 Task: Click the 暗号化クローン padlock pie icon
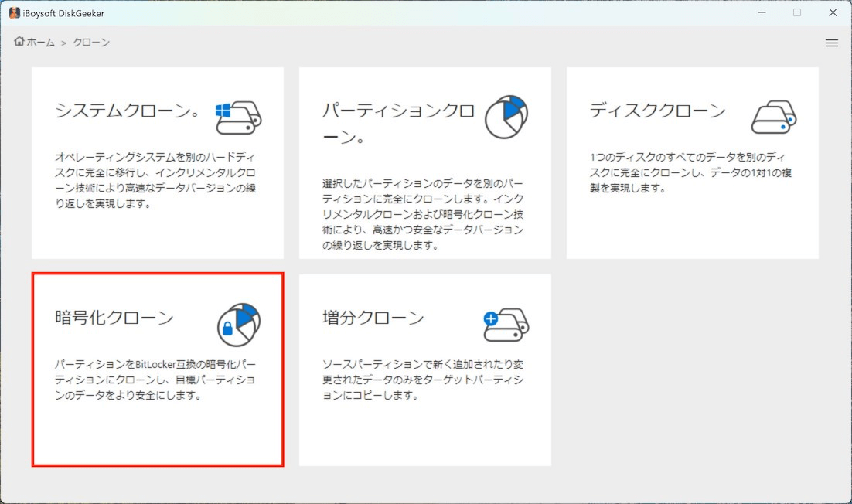239,325
